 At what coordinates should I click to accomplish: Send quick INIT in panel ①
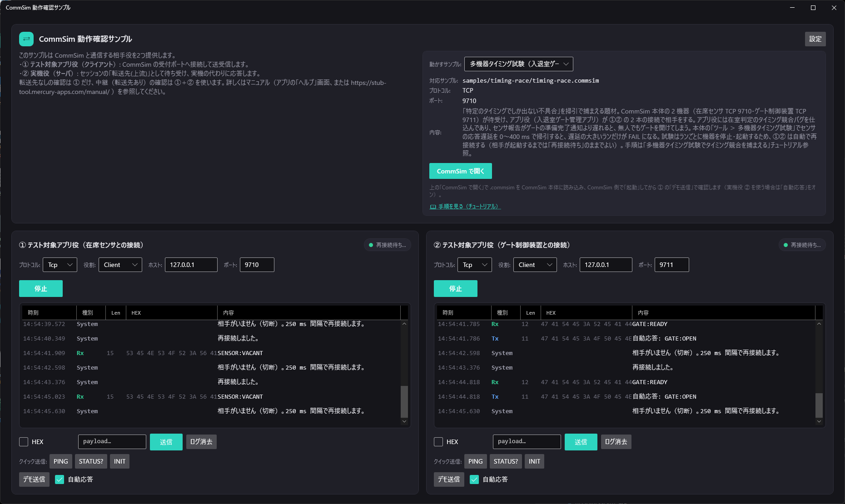[x=120, y=461]
